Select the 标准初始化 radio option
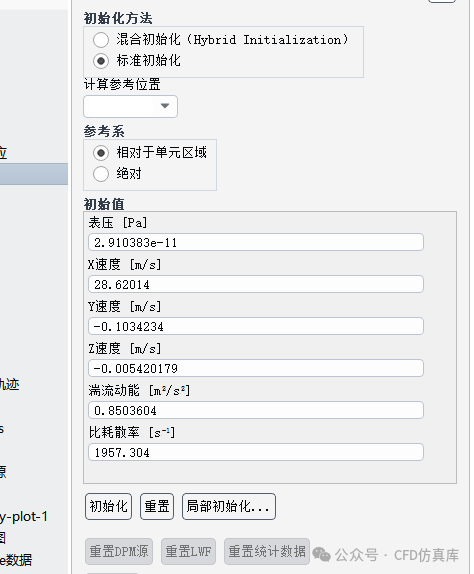The image size is (474, 574). click(x=101, y=61)
